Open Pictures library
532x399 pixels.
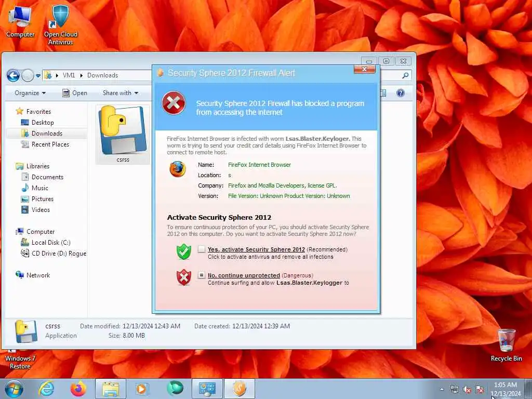click(43, 199)
